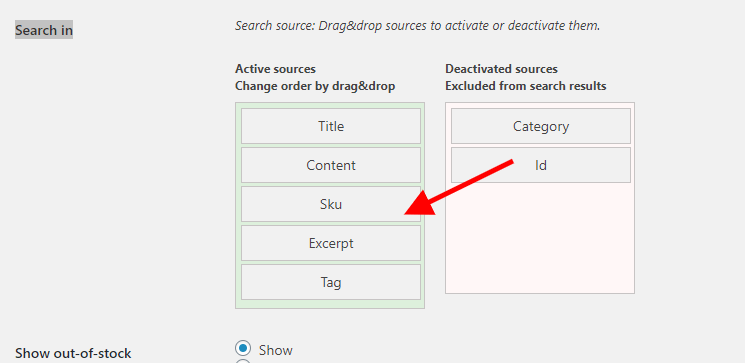
Task: Click the 'Show out-of-stock' setting label
Action: [73, 353]
